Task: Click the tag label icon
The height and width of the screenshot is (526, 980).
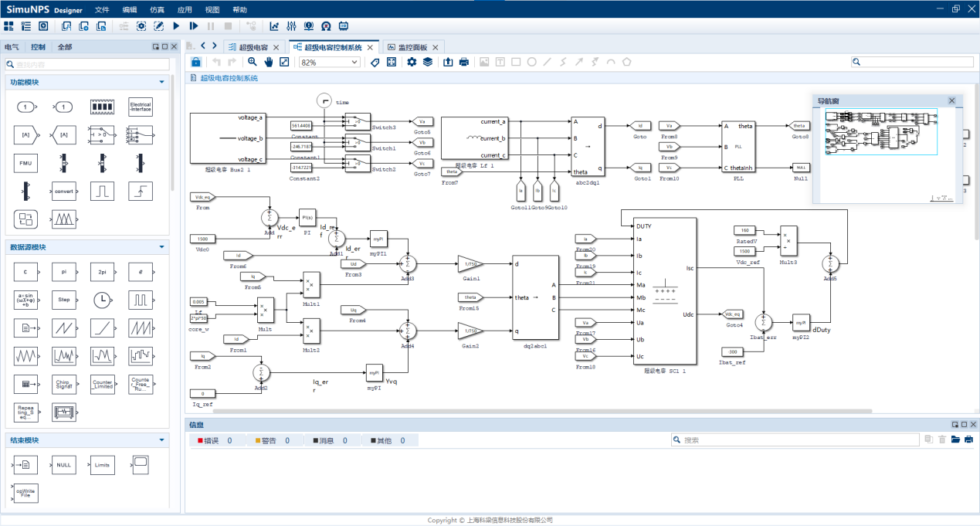Action: click(375, 62)
